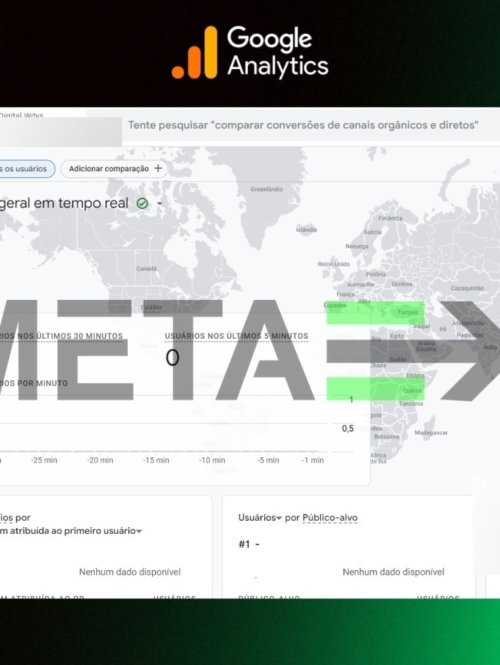
Task: Open the dropdown arrow beside "tempo real" title
Action: click(x=160, y=204)
